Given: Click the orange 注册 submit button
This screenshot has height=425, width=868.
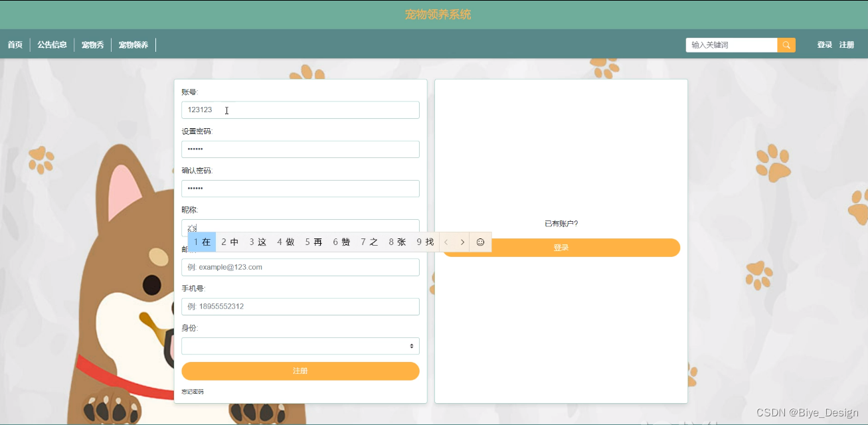Looking at the screenshot, I should point(300,371).
